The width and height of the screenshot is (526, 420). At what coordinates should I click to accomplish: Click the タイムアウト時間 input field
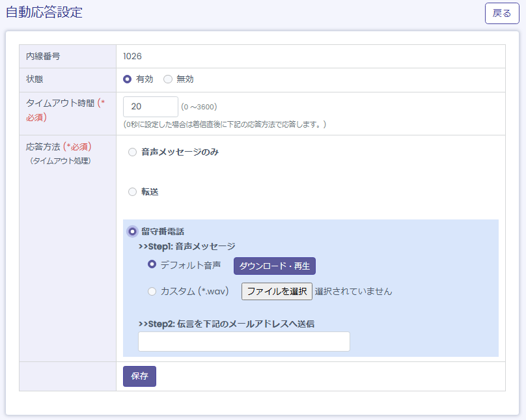150,107
